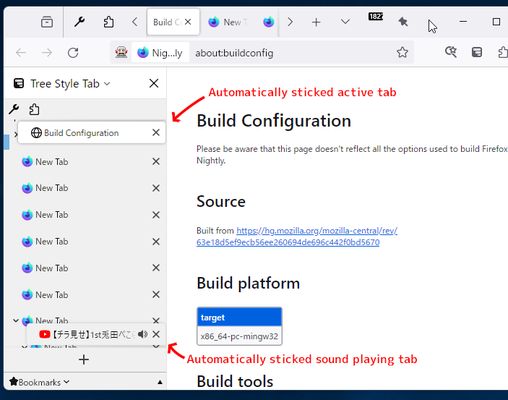Close the YouTube tab in sidebar
The width and height of the screenshot is (508, 400).
coord(156,334)
